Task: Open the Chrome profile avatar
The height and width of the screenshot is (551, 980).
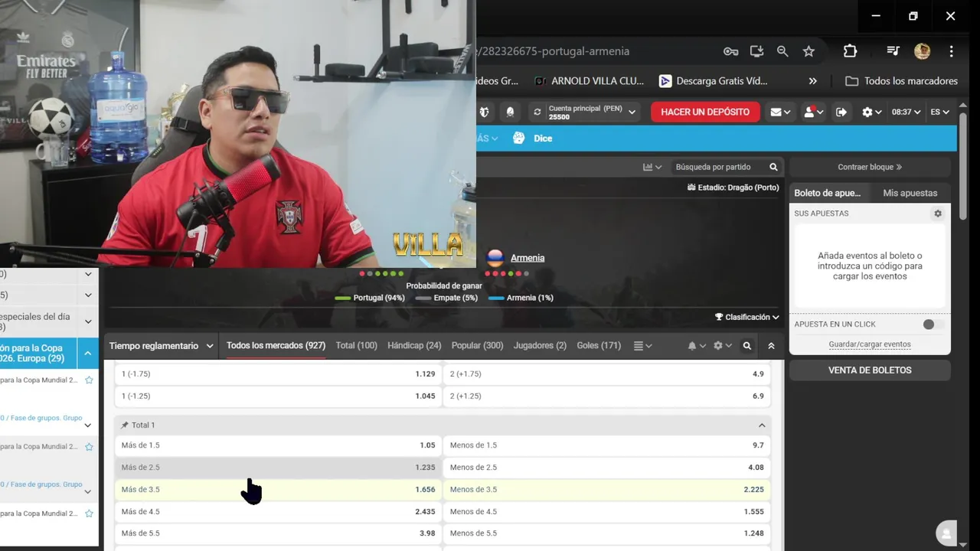Action: click(922, 51)
